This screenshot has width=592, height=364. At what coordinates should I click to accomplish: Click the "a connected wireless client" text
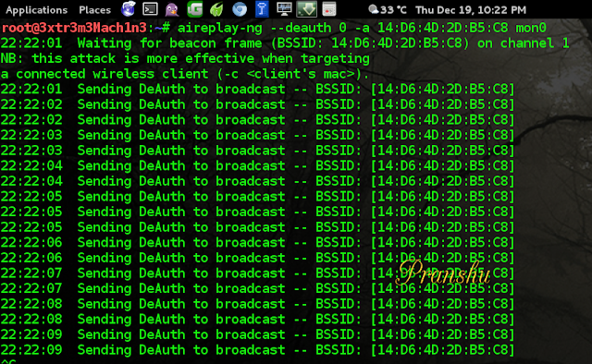tap(105, 74)
